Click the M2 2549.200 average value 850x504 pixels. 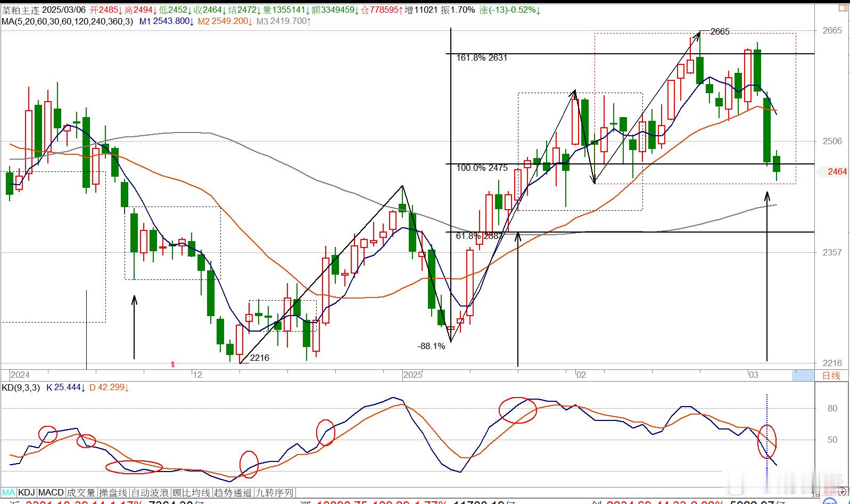(x=225, y=21)
